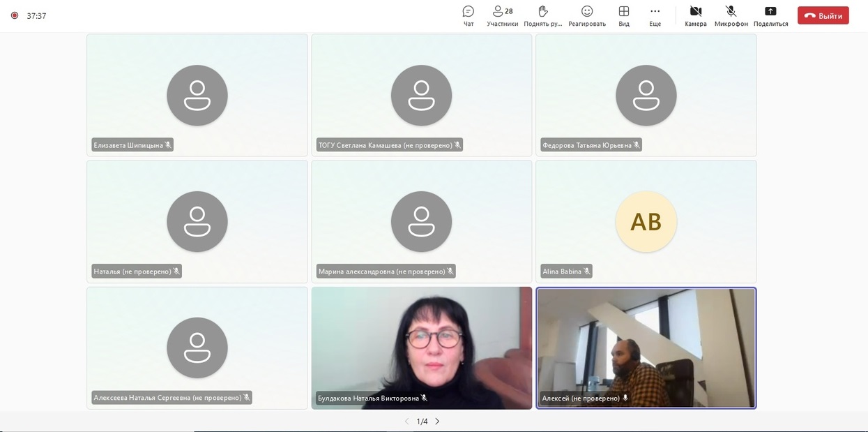
Task: Click muted mic icon beside Alina Babina
Action: coord(587,271)
